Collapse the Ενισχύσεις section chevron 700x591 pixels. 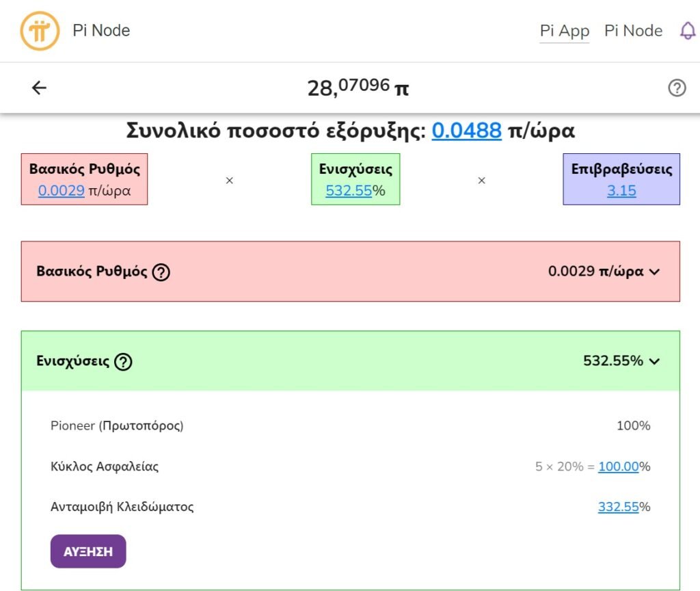coord(654,361)
